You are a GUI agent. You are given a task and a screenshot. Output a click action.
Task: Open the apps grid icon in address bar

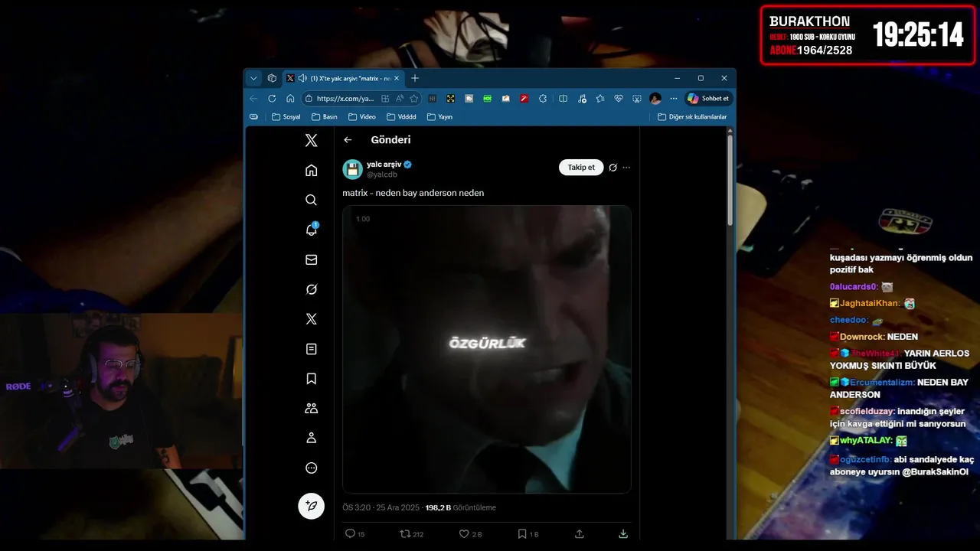coord(385,98)
